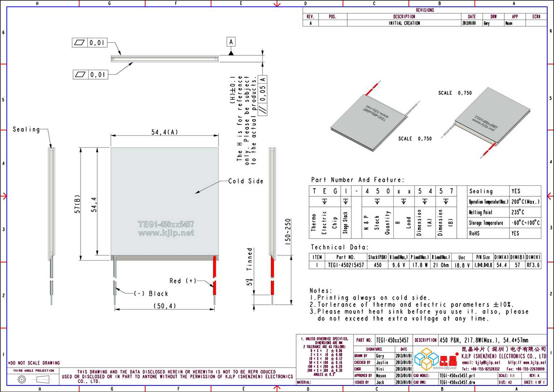This screenshot has width=554, height=392.
Task: Click the gray Cold Side face of front view
Action: 165,201
